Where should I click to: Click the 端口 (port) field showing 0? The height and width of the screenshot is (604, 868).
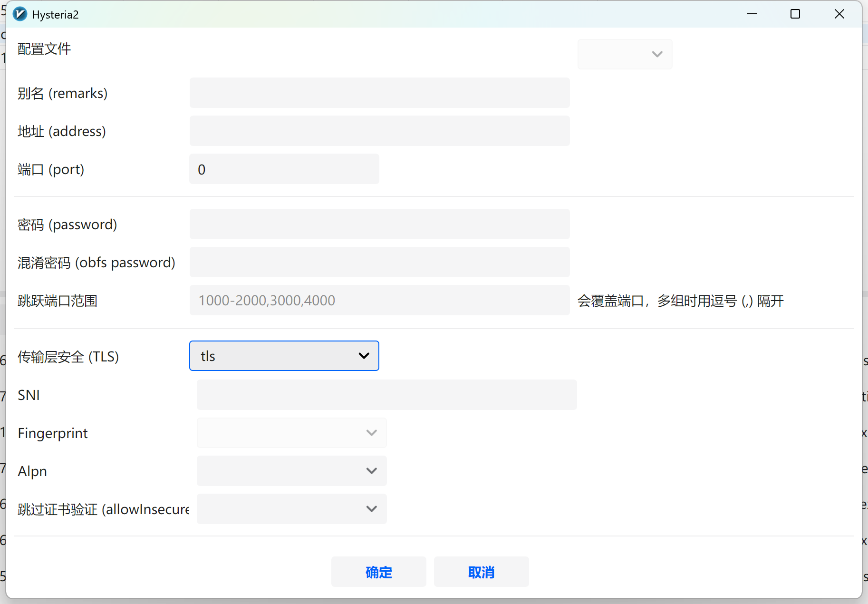tap(284, 169)
